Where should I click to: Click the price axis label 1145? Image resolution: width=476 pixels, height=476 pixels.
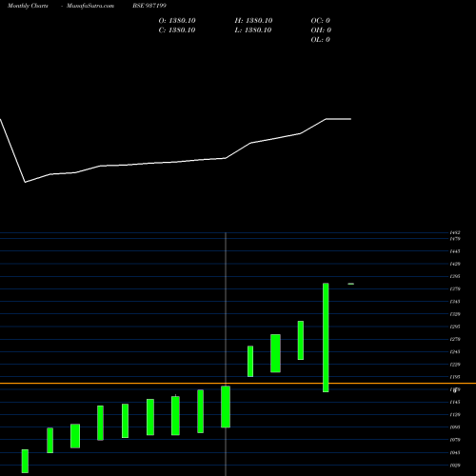pyautogui.click(x=455, y=402)
